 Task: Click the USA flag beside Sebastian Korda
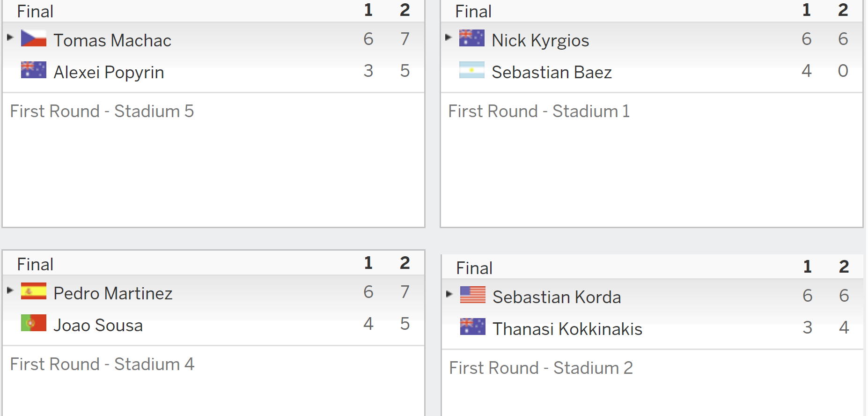coord(473,295)
